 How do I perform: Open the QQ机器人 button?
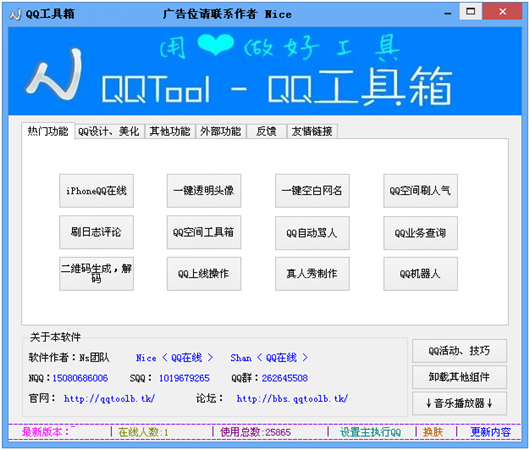point(420,274)
